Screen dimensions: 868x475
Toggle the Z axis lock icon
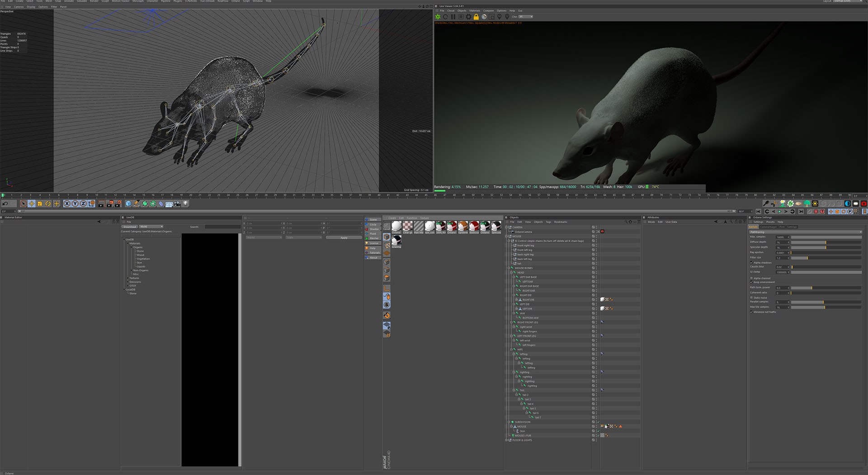(x=83, y=204)
